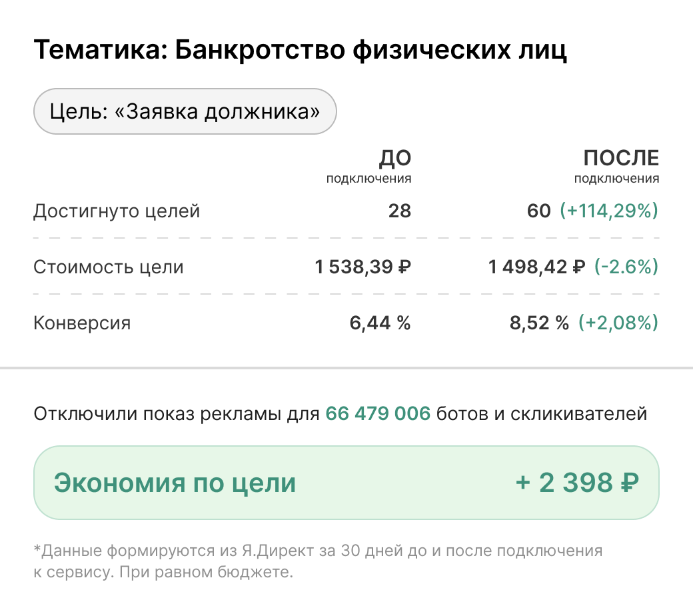Click the Экономия по цели banner label
This screenshot has height=616, width=693.
click(x=175, y=483)
